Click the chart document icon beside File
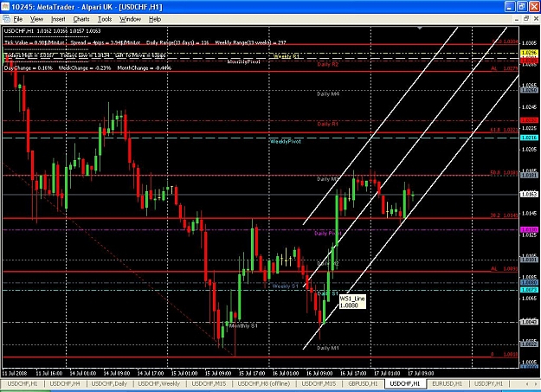This screenshot has width=541, height=392. (x=6, y=19)
